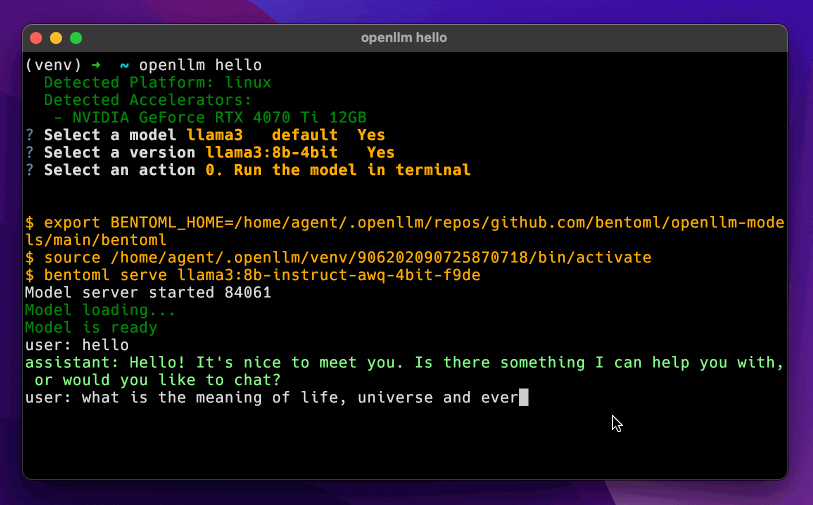Click the selected model 'llama3'
This screenshot has height=505, width=813.
click(215, 135)
